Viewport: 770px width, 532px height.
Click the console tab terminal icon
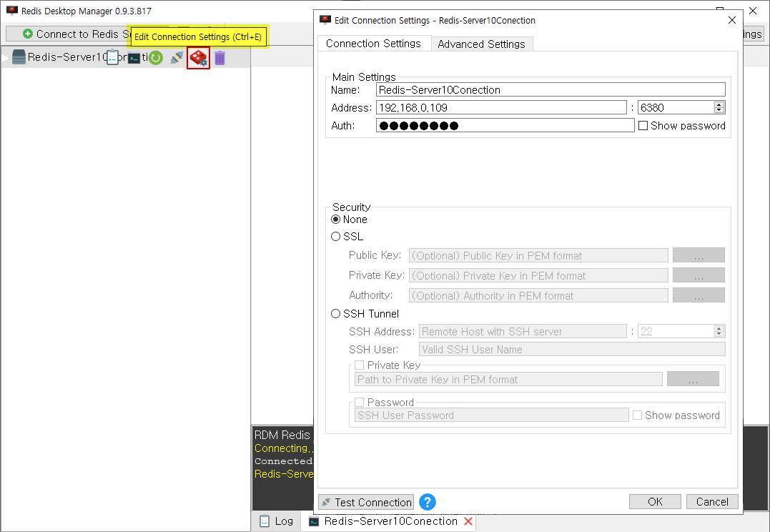314,522
